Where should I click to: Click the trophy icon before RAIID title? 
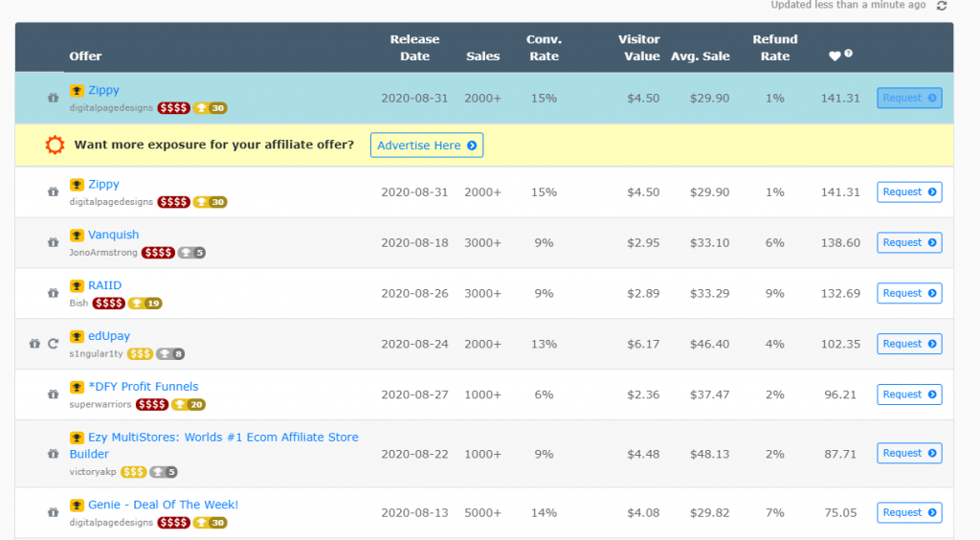(x=77, y=285)
